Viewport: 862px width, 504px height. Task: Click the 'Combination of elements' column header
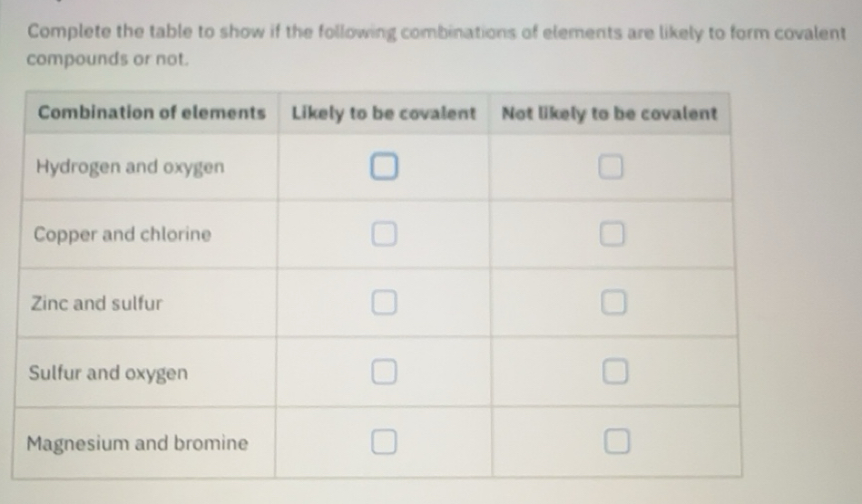[x=152, y=113]
